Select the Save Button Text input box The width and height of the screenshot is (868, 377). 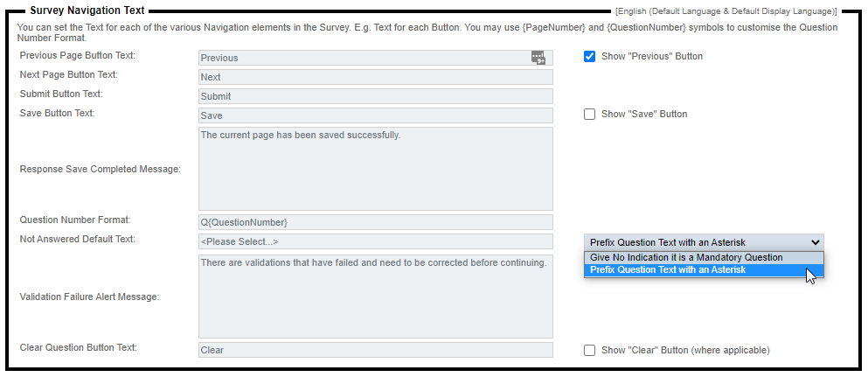click(x=376, y=115)
